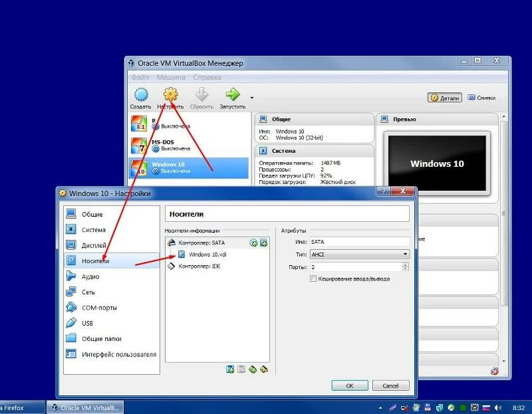532x414 pixels.
Task: Click the taskbar clock showing 8:32
Action: [x=519, y=408]
